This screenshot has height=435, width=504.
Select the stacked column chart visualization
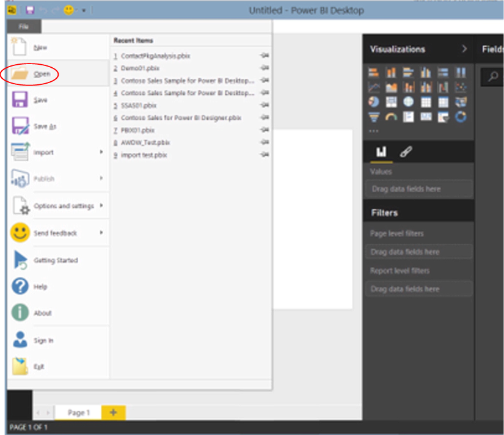tap(391, 73)
